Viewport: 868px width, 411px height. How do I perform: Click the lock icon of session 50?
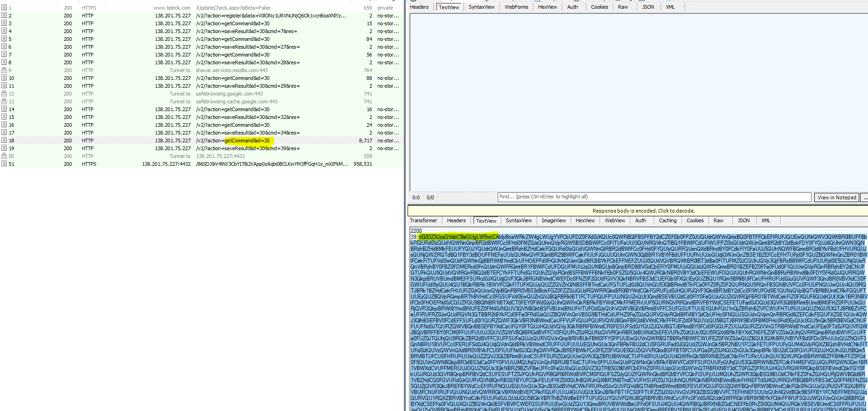tap(4, 156)
